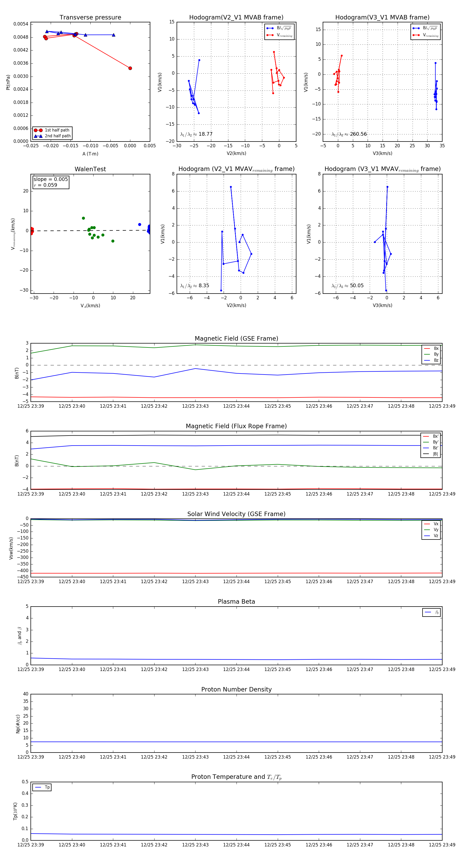Click the 'Vsw(km/s)' y-axis label

click(11, 548)
